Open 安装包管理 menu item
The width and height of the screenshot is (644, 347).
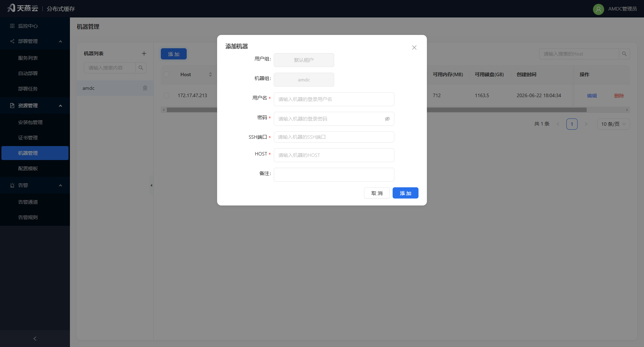(x=30, y=122)
